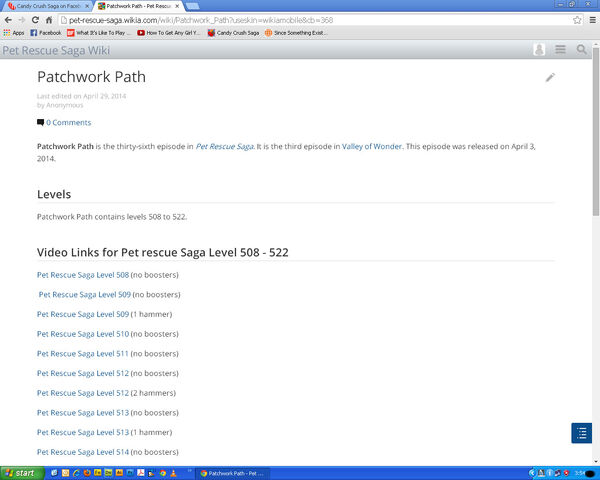The width and height of the screenshot is (600, 480).
Task: Launch Adobe Acrobat from quick launch
Action: (141, 473)
